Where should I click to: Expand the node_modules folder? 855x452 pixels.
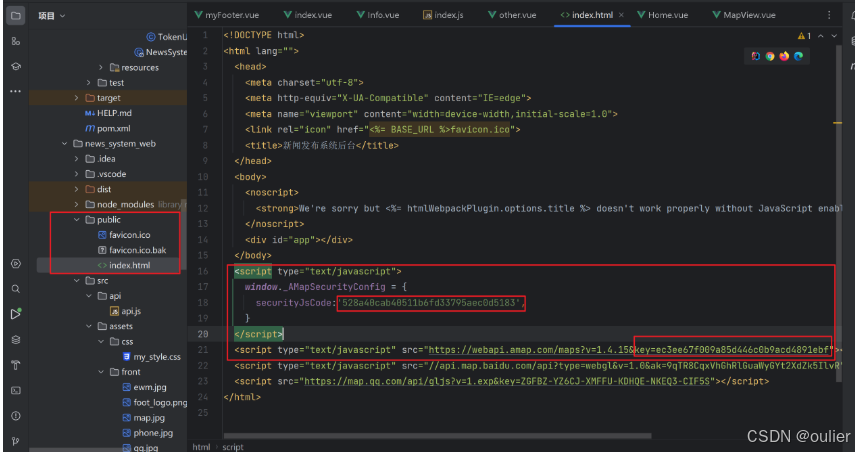coord(77,204)
